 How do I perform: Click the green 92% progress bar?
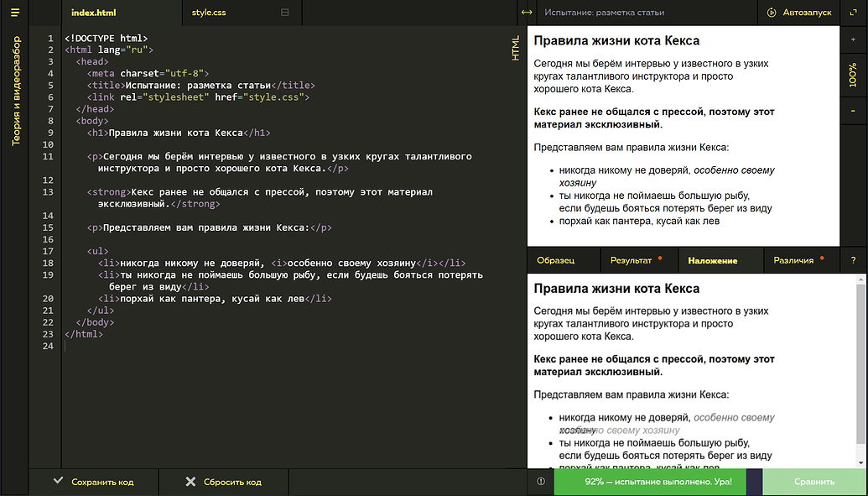[648, 482]
